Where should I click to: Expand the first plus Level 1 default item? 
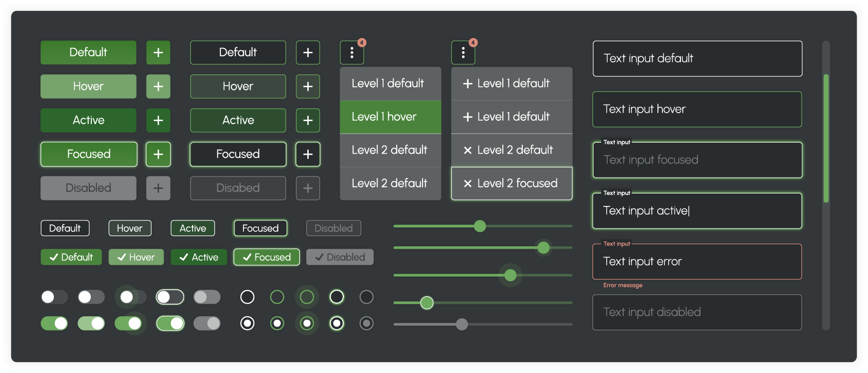511,83
